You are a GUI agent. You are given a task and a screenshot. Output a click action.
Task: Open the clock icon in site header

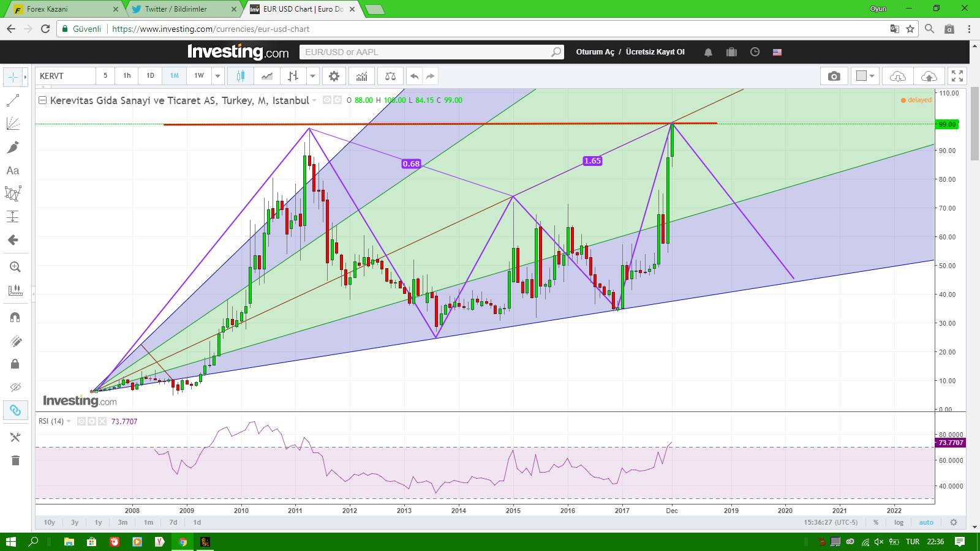coord(755,52)
